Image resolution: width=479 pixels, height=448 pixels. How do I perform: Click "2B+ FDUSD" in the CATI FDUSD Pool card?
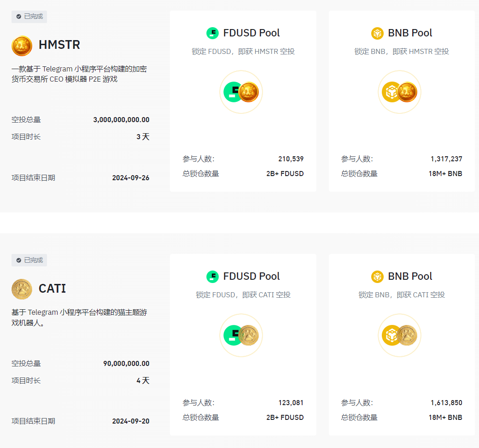285,418
